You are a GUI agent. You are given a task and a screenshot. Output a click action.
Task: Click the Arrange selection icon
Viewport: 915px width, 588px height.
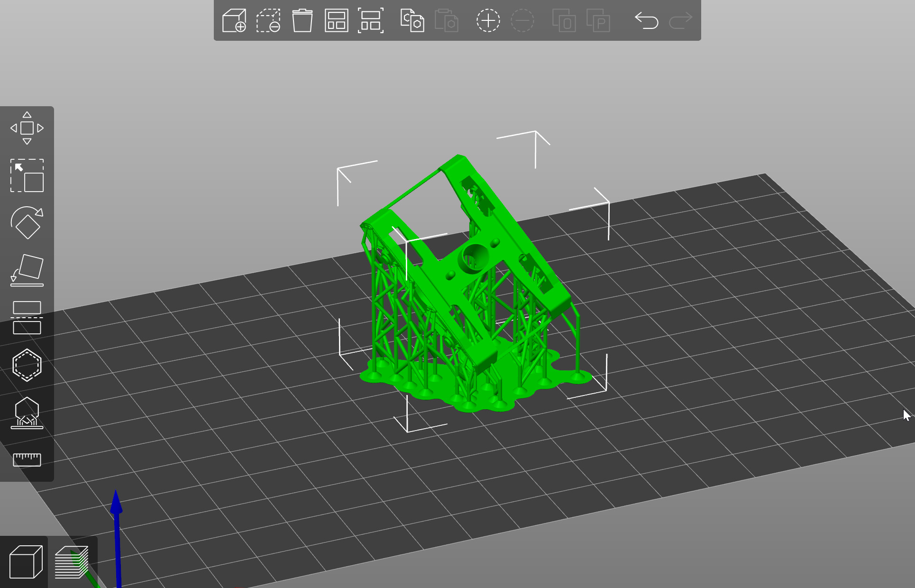click(x=370, y=21)
